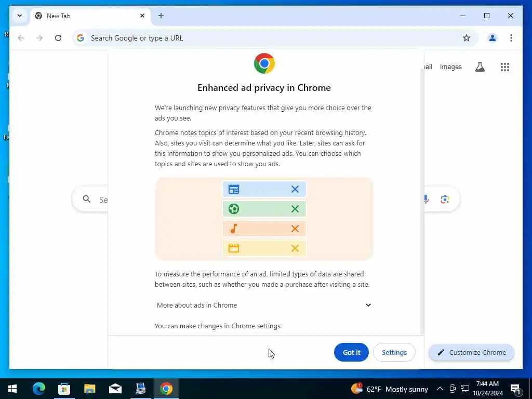Click the yellow movie topic close X

point(295,248)
